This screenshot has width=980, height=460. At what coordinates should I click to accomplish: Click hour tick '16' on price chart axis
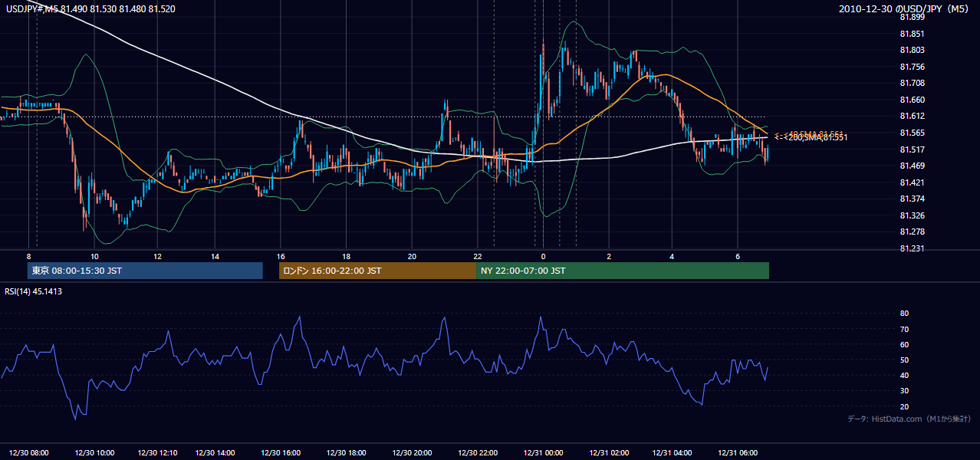tap(281, 255)
